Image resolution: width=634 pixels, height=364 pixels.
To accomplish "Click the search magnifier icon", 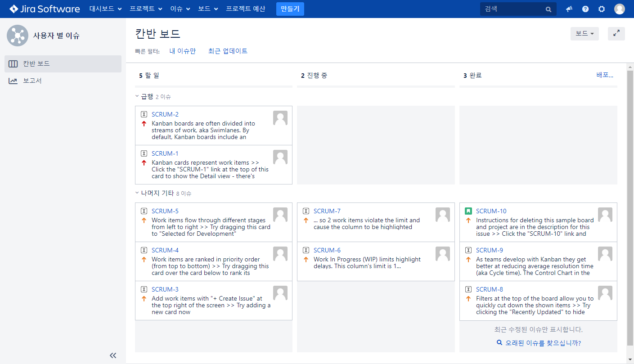I will (x=549, y=9).
